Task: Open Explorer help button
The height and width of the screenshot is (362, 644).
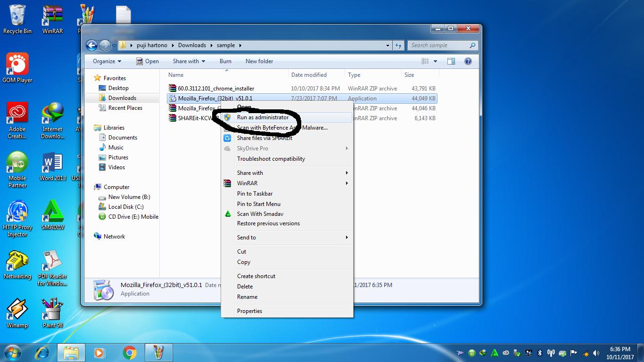Action: [x=468, y=61]
